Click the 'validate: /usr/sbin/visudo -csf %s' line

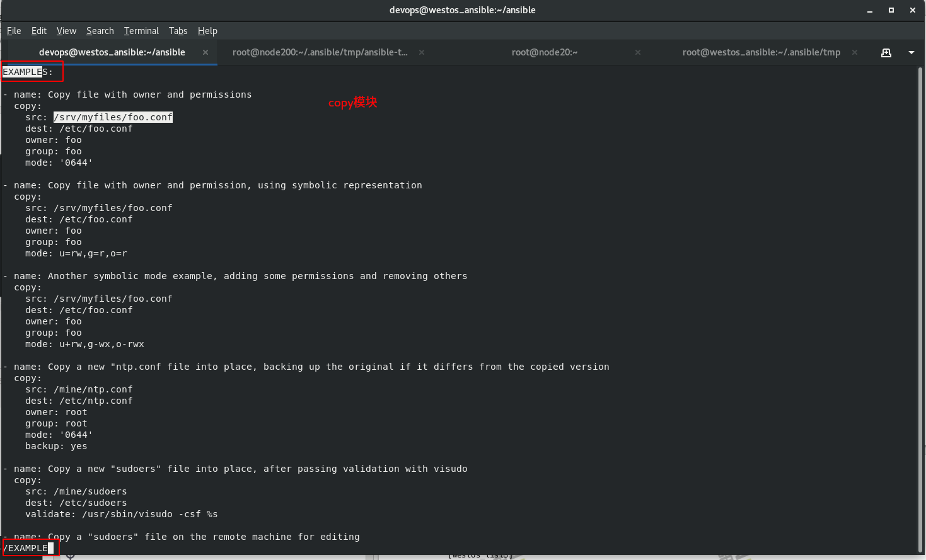point(122,514)
